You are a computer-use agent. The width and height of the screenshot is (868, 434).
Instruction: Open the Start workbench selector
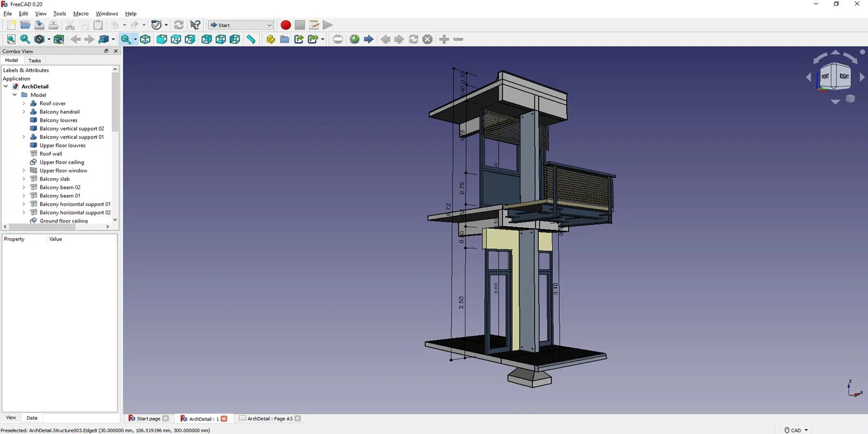[241, 25]
